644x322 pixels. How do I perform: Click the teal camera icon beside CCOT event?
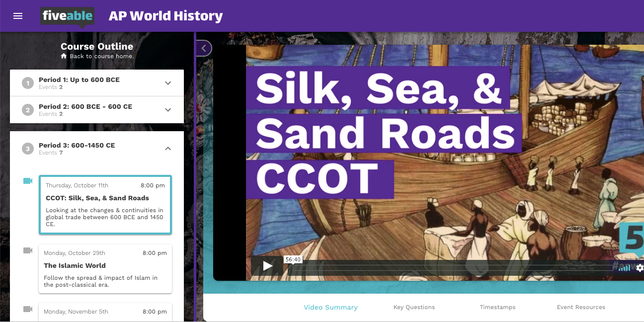(x=28, y=181)
